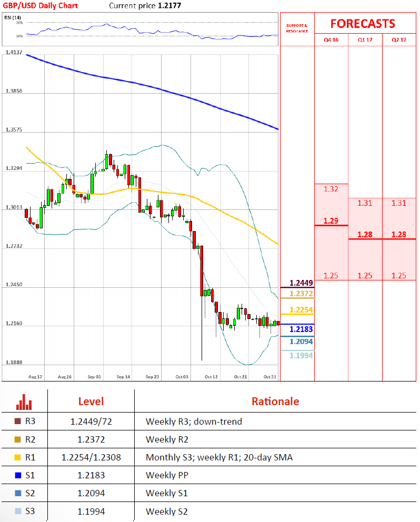Click the R3 dark red color swatch
420x522 pixels.
point(18,421)
